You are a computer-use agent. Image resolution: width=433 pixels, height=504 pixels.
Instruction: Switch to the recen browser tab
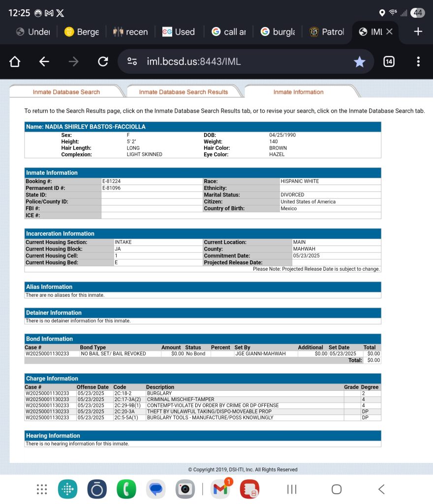click(130, 31)
